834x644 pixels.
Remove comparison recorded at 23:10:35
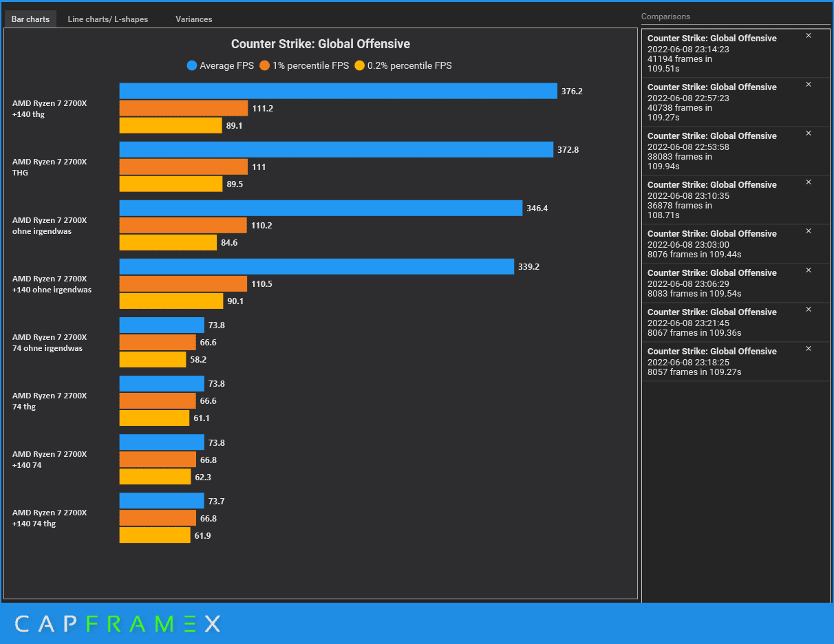click(x=809, y=182)
